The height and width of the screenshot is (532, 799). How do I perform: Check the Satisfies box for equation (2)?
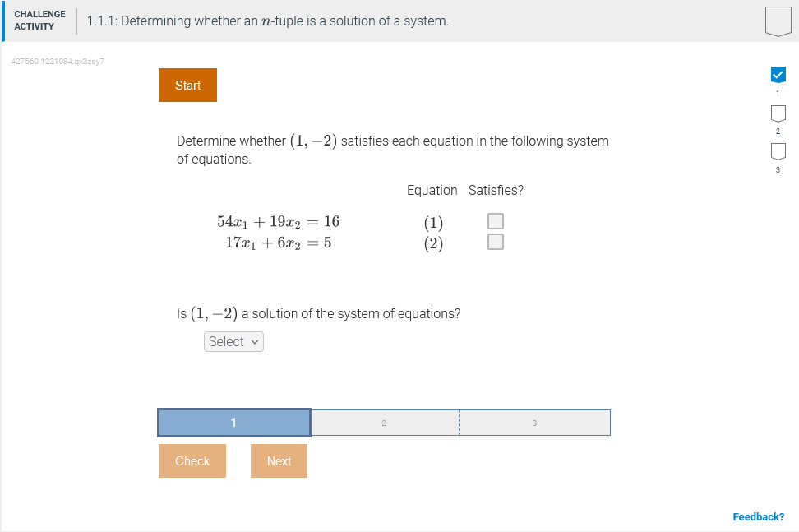496,242
